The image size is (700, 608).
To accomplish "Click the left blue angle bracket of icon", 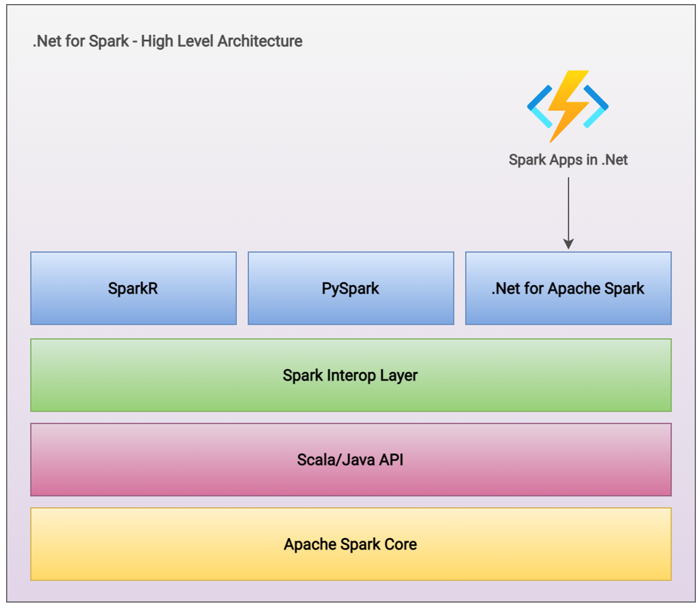I will point(540,107).
